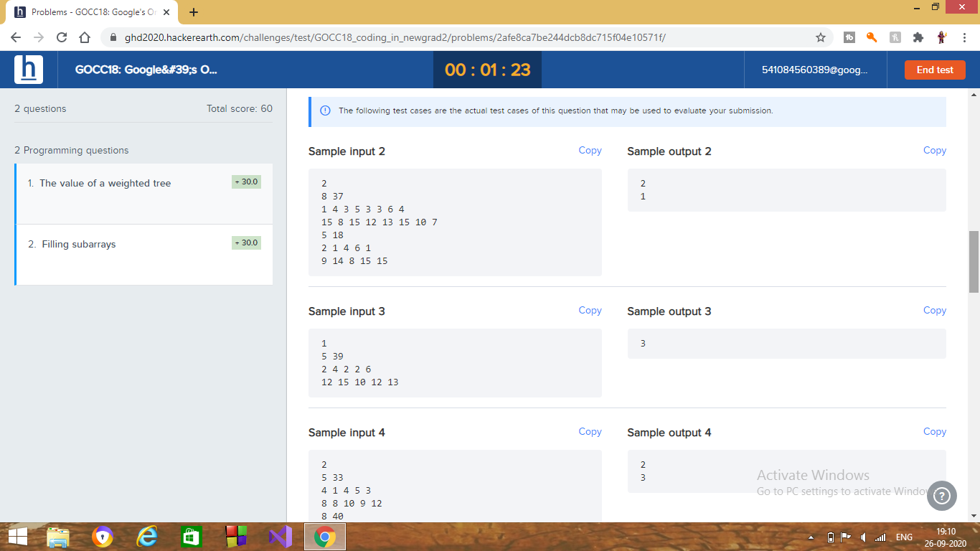Open Internet Explorer from taskbar
980x551 pixels.
click(147, 537)
